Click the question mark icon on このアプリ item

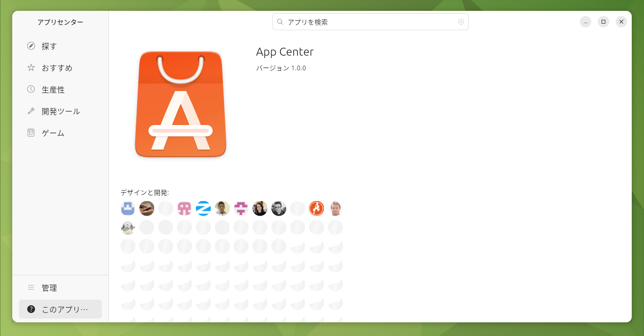click(31, 309)
